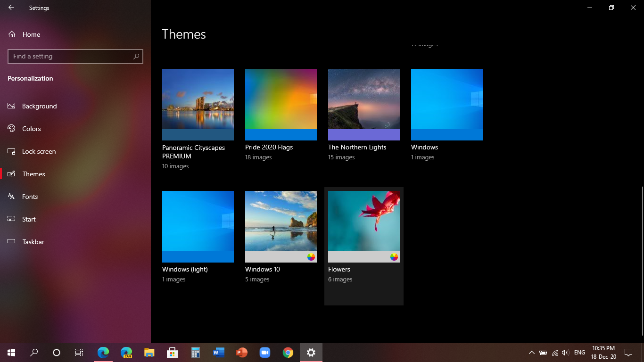Click the Settings gear taskbar icon
The width and height of the screenshot is (644, 362).
tap(311, 353)
